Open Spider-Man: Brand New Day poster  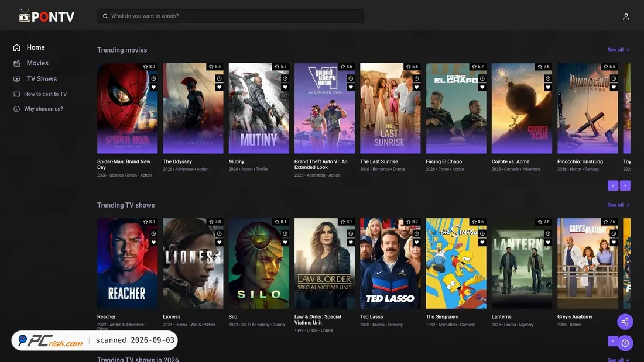[x=127, y=108]
